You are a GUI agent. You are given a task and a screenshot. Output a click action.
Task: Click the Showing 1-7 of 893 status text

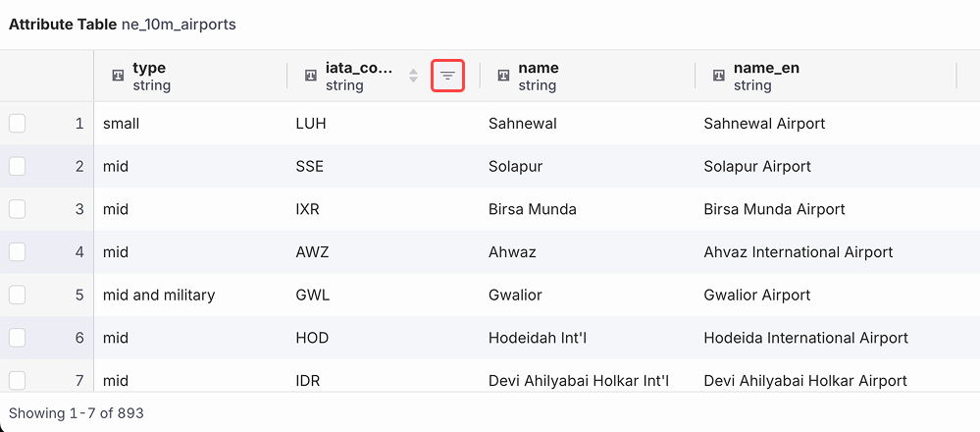77,413
